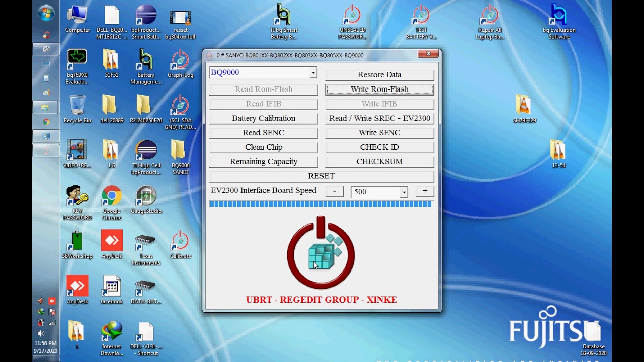Increase interface speed with plus button
The width and height of the screenshot is (644, 362).
[425, 191]
